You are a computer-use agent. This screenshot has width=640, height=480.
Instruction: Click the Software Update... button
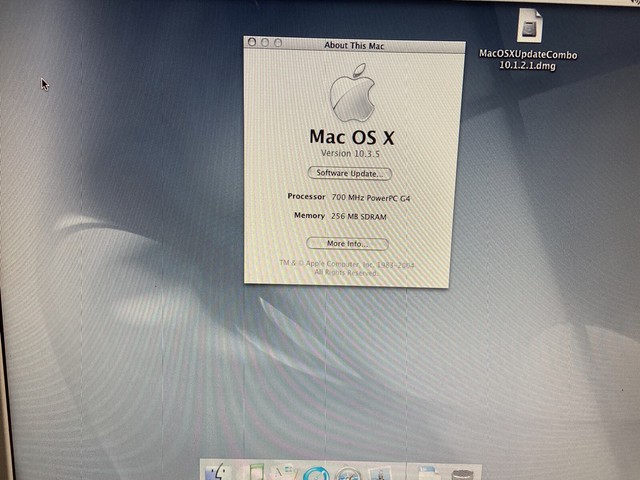coord(350,173)
